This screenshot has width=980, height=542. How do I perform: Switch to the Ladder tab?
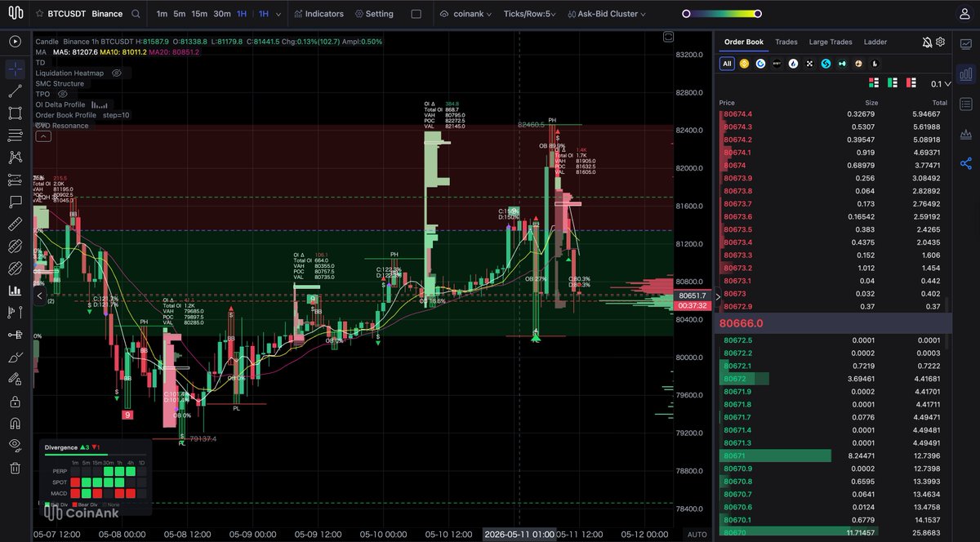coord(875,42)
